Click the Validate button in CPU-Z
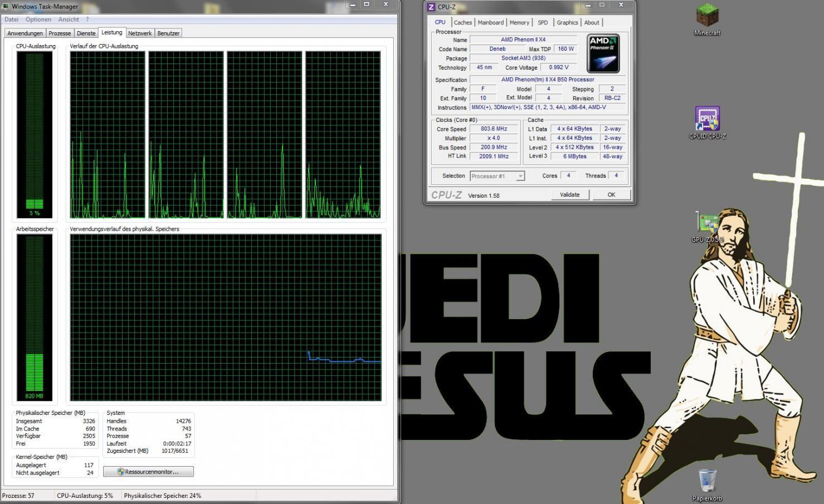824x504 pixels. coord(569,195)
